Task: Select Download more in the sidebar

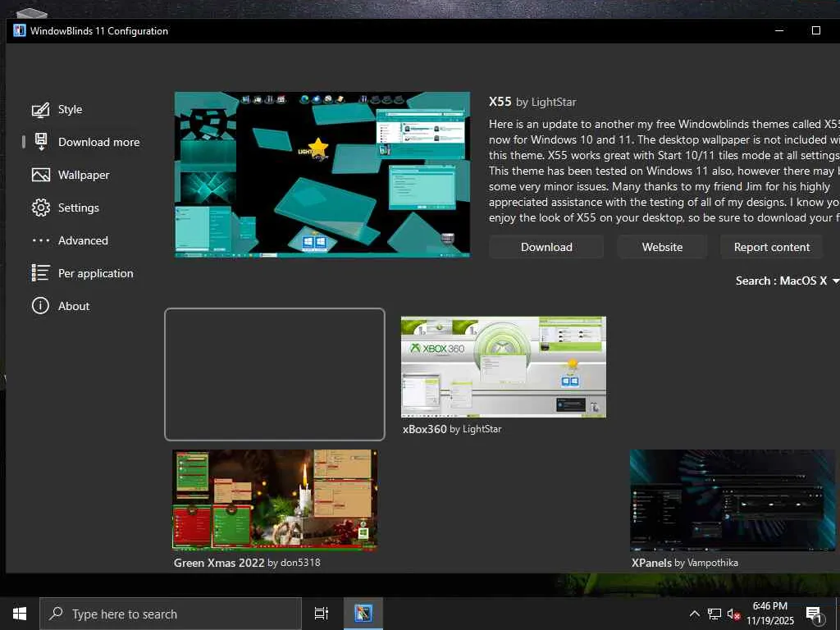Action: [99, 142]
